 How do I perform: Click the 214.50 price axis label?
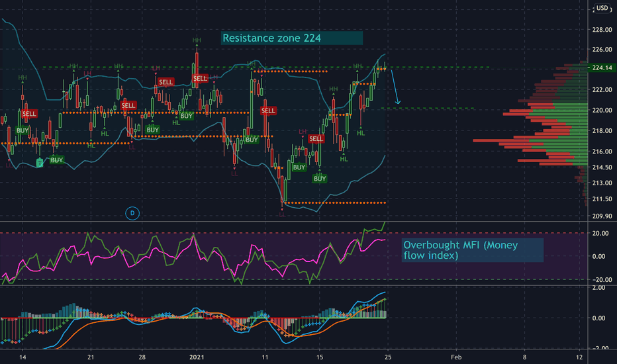coord(602,167)
